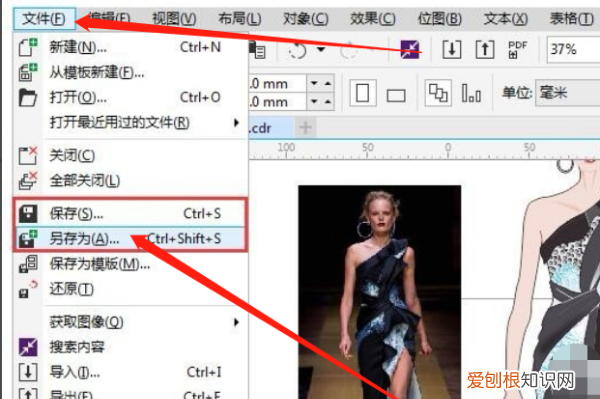This screenshot has width=600, height=399.
Task: Choose 另存为(A)... menu entry
Action: (x=130, y=239)
